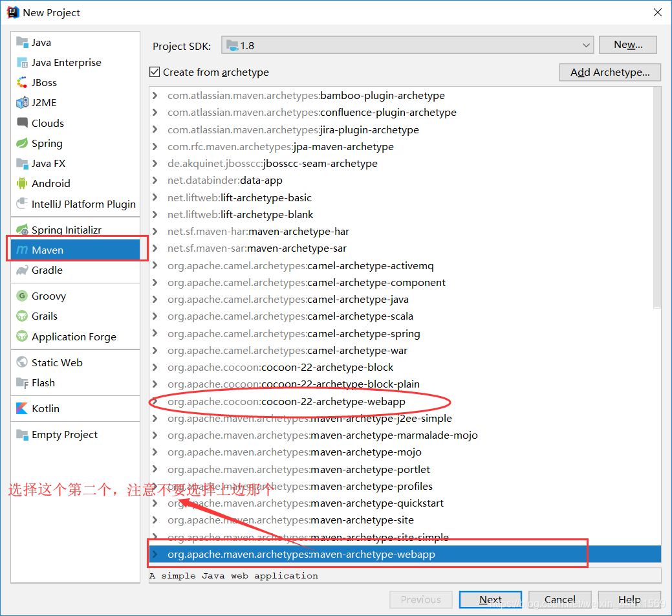The width and height of the screenshot is (672, 616).
Task: Click the Application Forge icon
Action: 22,336
